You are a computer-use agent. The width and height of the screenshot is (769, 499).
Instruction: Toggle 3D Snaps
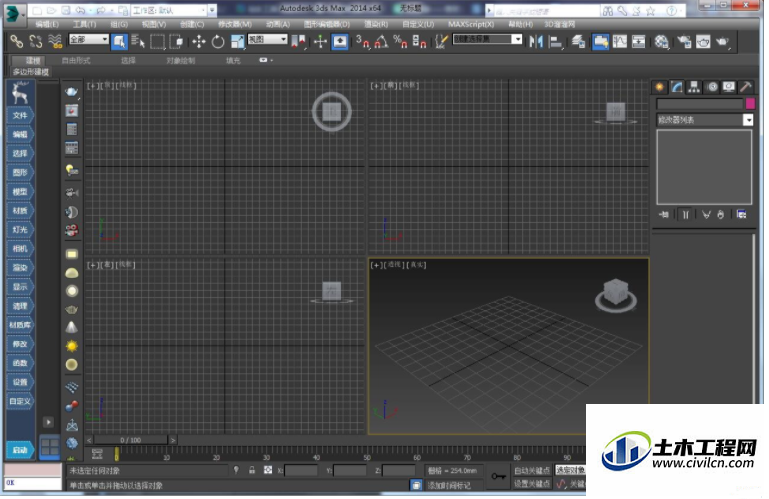click(x=362, y=42)
